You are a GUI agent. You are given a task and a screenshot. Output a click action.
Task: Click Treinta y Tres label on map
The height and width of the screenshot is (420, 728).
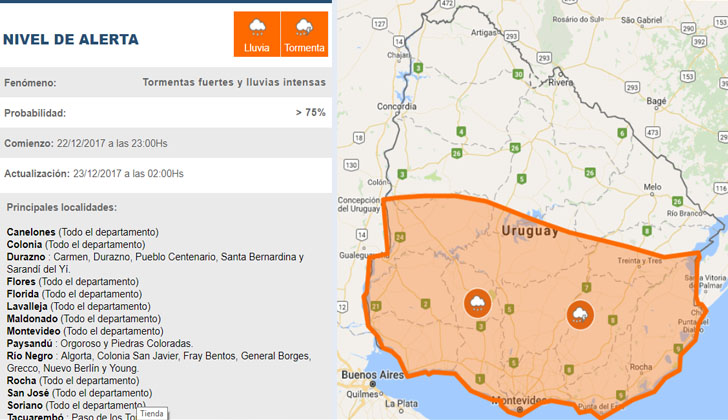click(639, 261)
